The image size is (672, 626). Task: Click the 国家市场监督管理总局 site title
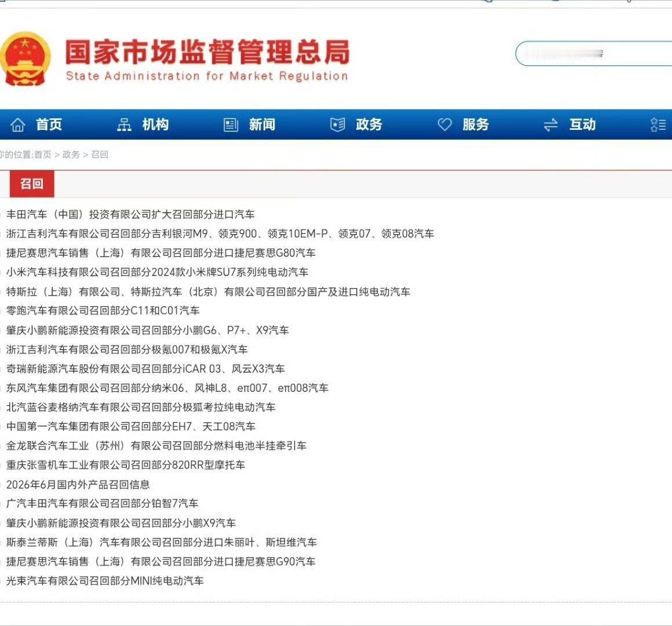tap(207, 52)
